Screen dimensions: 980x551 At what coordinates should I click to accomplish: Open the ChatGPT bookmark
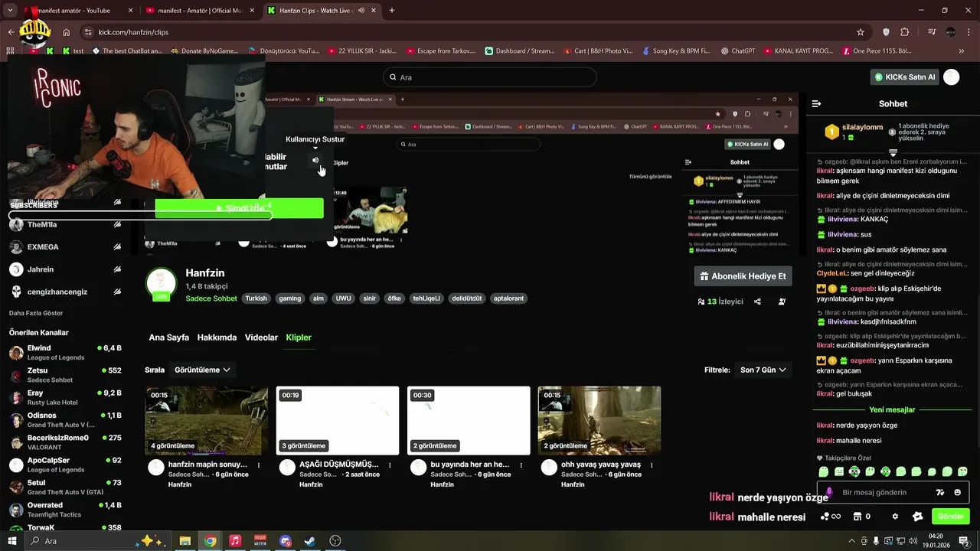click(x=737, y=51)
